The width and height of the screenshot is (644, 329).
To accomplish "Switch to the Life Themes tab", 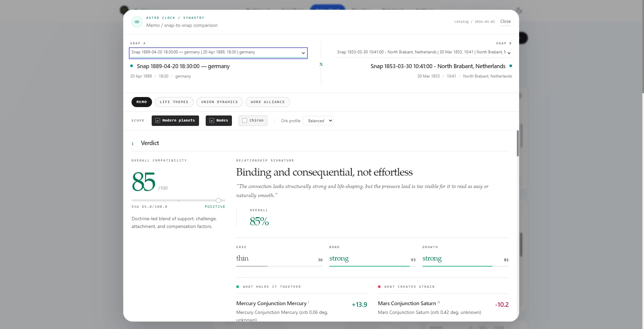I will coord(174,102).
